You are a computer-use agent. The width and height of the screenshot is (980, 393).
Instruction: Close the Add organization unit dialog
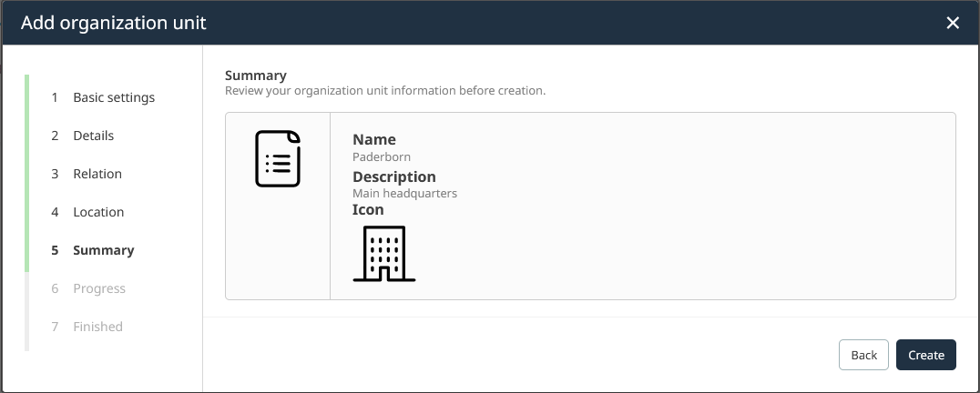[x=953, y=23]
